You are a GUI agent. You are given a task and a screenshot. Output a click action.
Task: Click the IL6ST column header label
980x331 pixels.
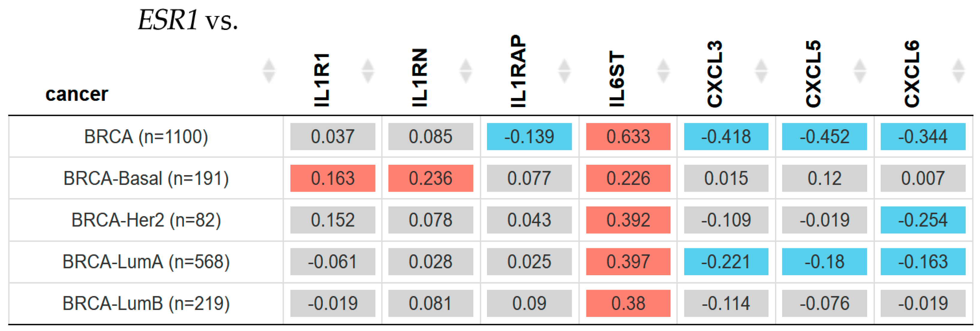[617, 79]
